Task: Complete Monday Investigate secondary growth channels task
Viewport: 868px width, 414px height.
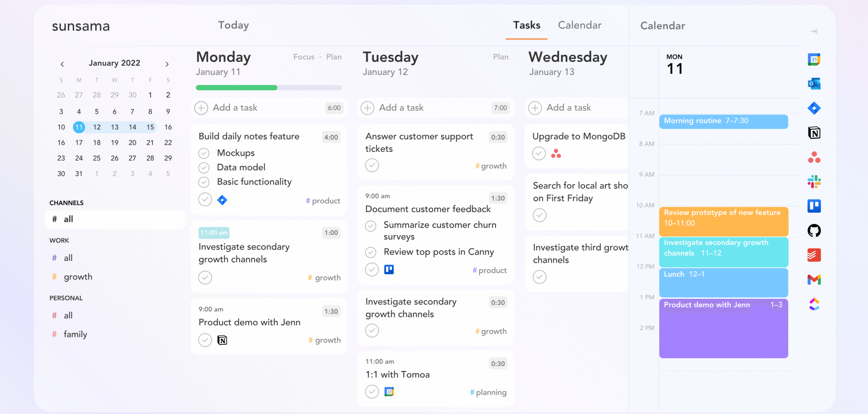Action: [x=205, y=277]
